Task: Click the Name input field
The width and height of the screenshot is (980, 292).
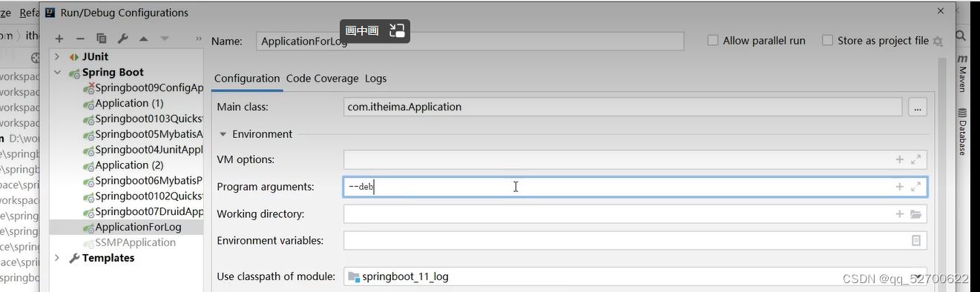Action: [x=470, y=42]
